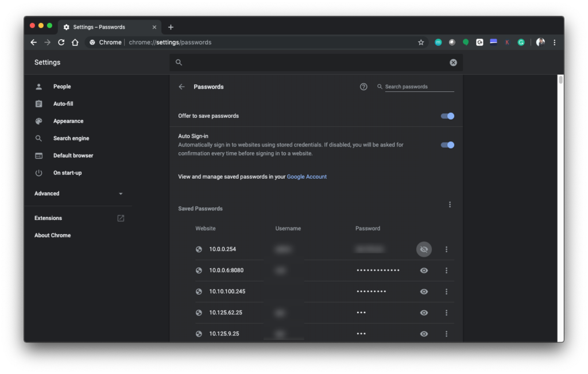Open Saved Passwords three-dot menu
The height and width of the screenshot is (374, 588).
(x=450, y=205)
